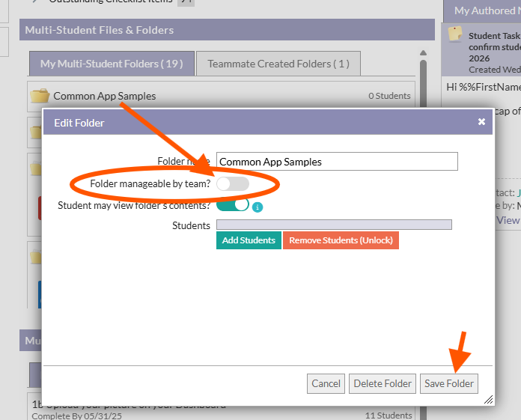Edit the Folder name input field
521x420 pixels.
point(337,162)
